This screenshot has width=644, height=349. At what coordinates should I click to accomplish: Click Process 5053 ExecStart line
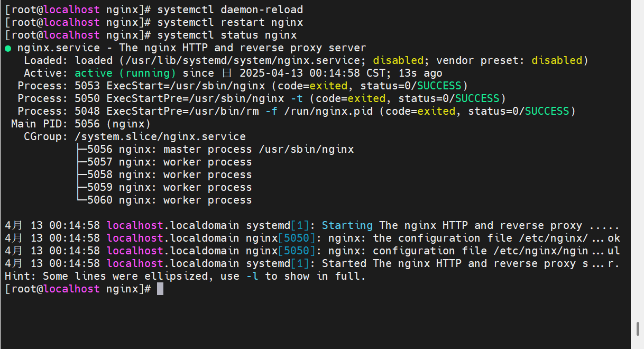[x=243, y=86]
